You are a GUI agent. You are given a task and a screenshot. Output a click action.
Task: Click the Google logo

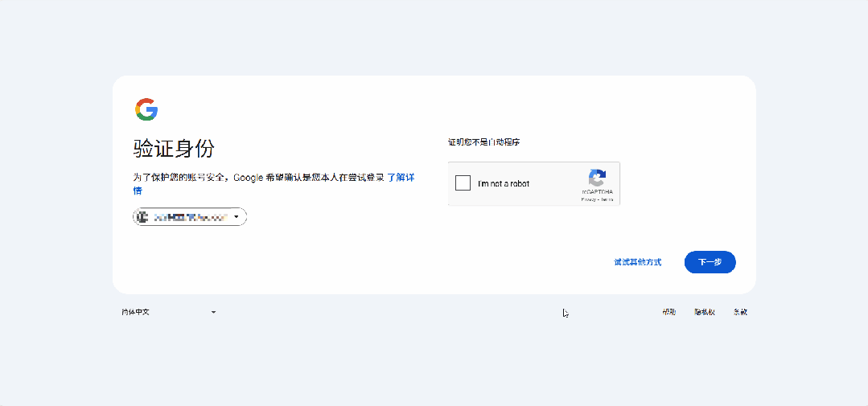coord(146,109)
